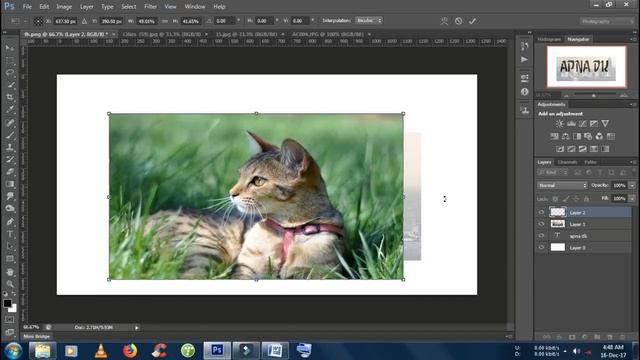Open the File menu
Image resolution: width=640 pixels, height=360 pixels.
click(x=27, y=7)
